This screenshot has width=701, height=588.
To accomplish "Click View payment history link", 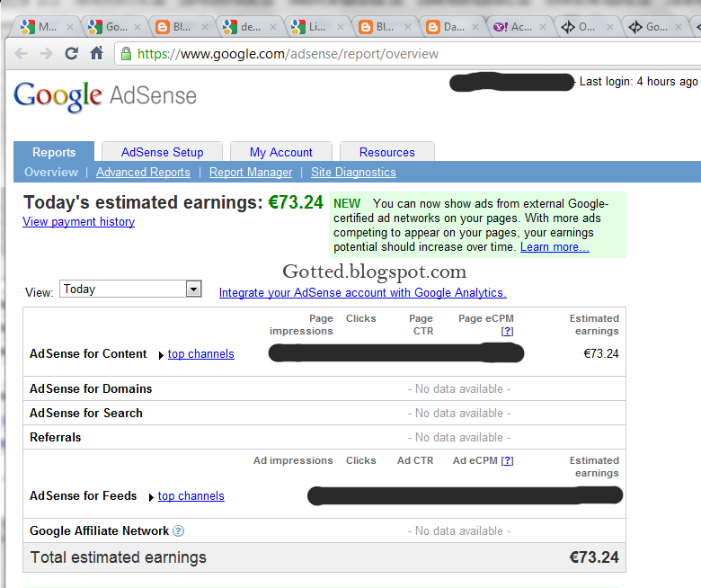I will 79,221.
